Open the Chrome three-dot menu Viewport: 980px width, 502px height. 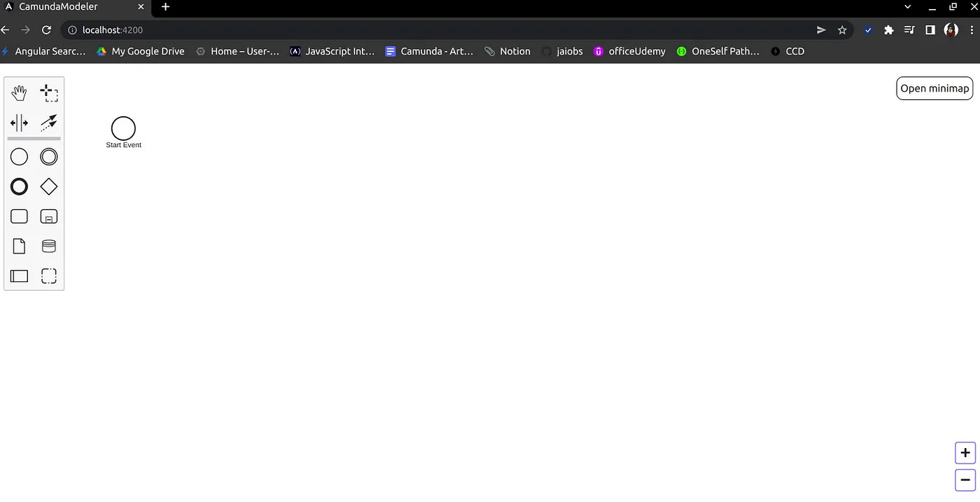tap(972, 30)
